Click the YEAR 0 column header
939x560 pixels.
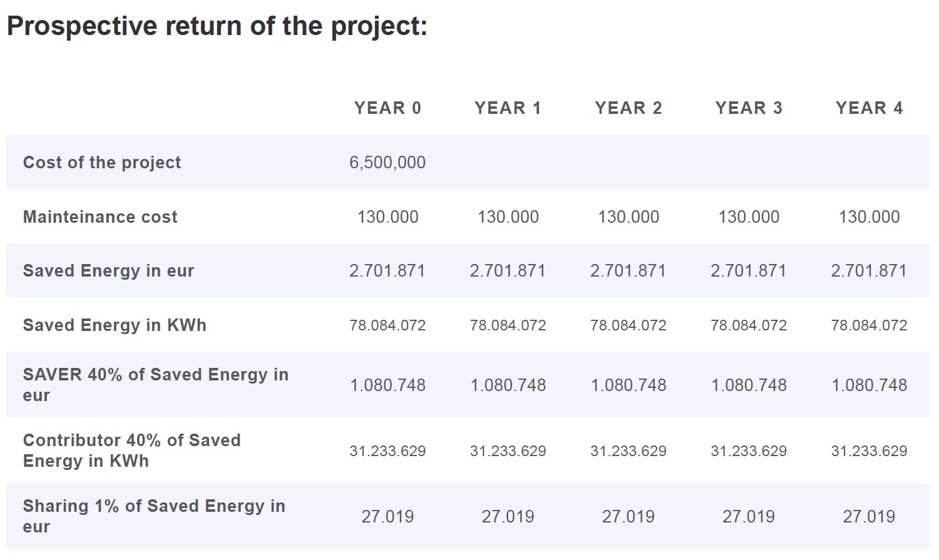[387, 108]
